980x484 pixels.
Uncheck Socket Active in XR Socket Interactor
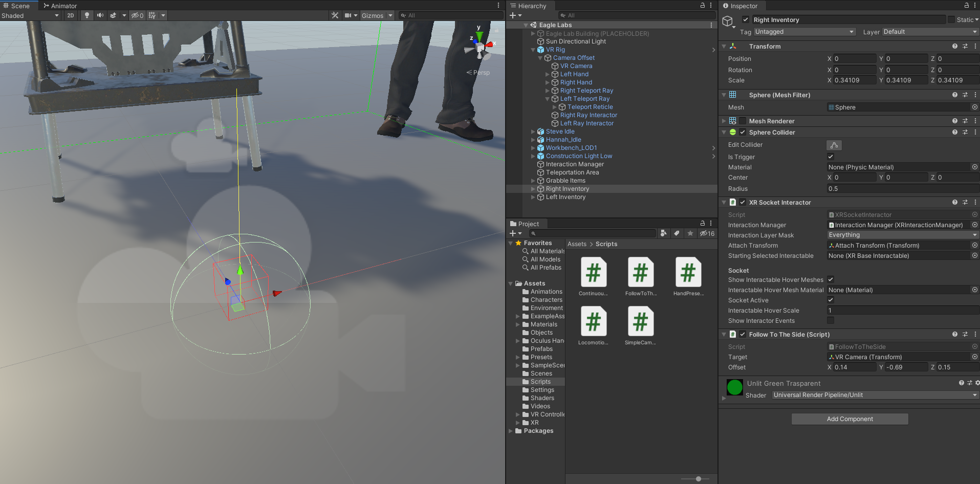(830, 300)
